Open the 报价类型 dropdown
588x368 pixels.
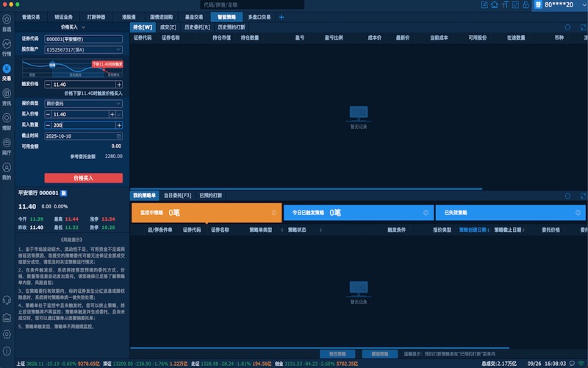[x=118, y=104]
